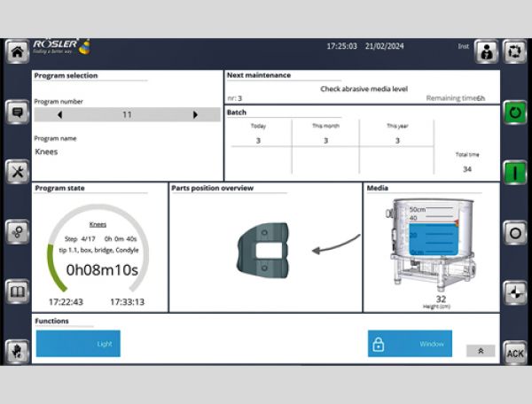Click the end time 17:33:13
Viewport: 532px width, 404px height.
pos(127,301)
